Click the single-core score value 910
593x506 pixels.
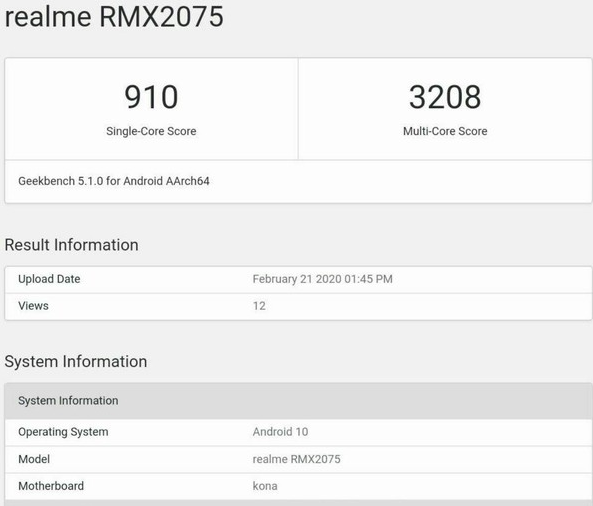(x=151, y=97)
